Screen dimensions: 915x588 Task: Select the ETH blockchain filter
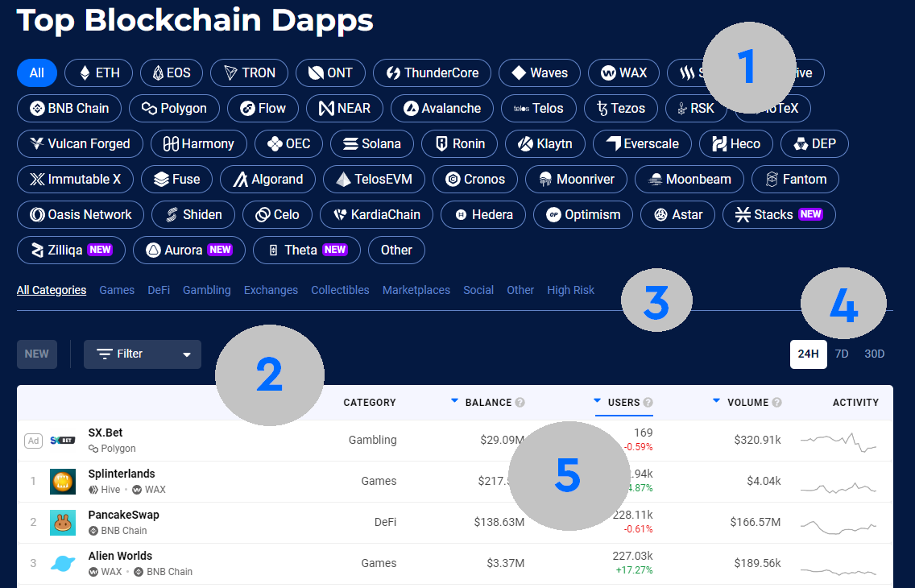point(98,72)
